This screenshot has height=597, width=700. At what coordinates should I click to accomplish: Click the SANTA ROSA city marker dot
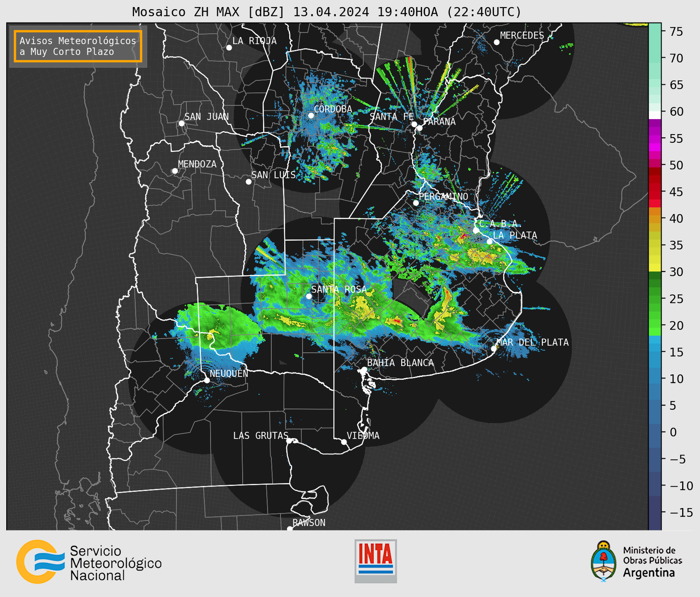tap(309, 296)
